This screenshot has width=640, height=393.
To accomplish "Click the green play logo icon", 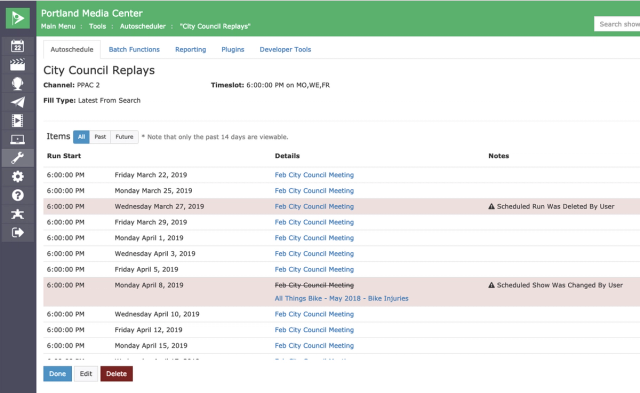I will coord(18,18).
